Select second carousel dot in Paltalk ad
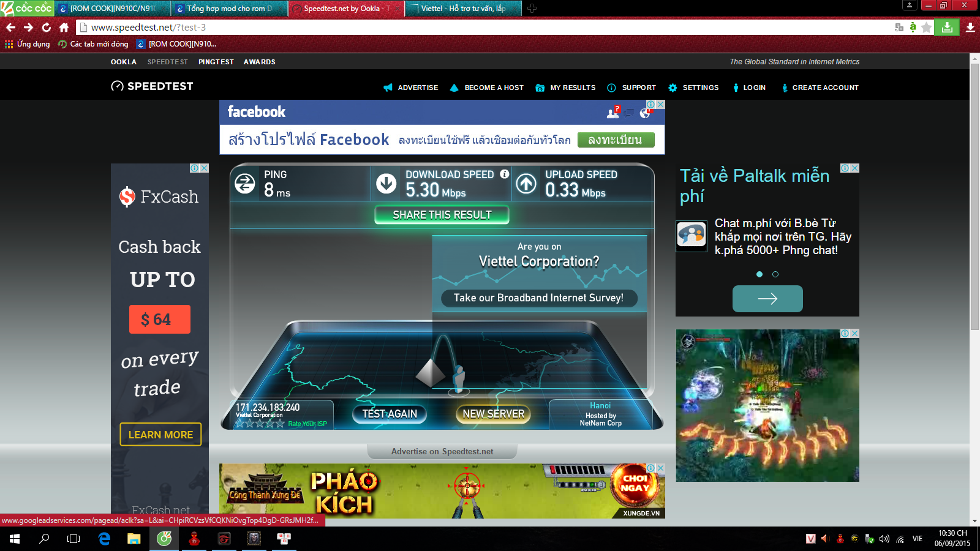 point(775,274)
